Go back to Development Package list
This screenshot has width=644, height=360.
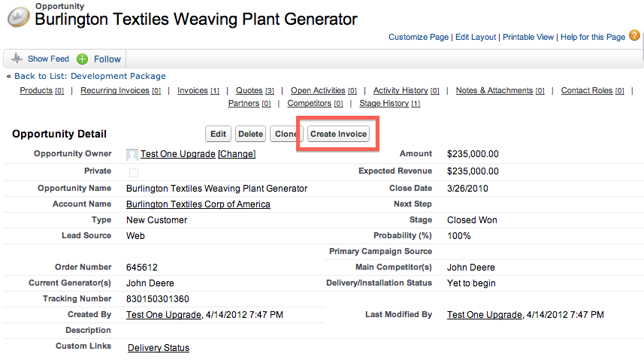(90, 76)
